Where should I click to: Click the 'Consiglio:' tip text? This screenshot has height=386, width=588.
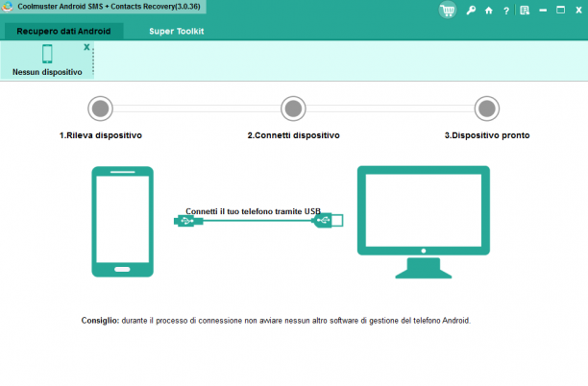pyautogui.click(x=100, y=321)
